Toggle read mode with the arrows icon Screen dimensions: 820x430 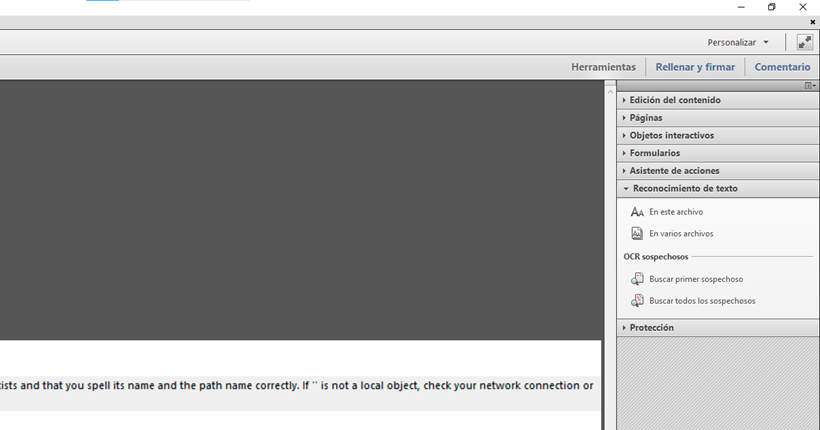click(x=804, y=42)
